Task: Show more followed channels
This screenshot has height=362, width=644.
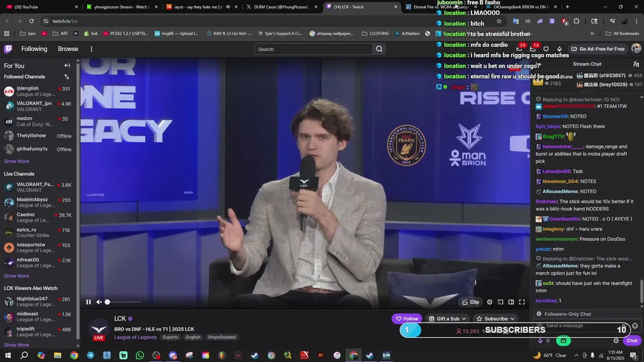Action: pos(17,161)
